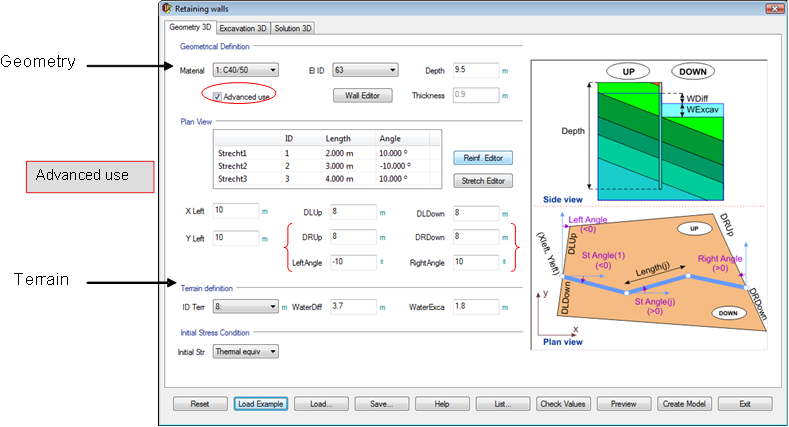The image size is (789, 427).
Task: Expand the ID Terr dropdown
Action: point(246,306)
